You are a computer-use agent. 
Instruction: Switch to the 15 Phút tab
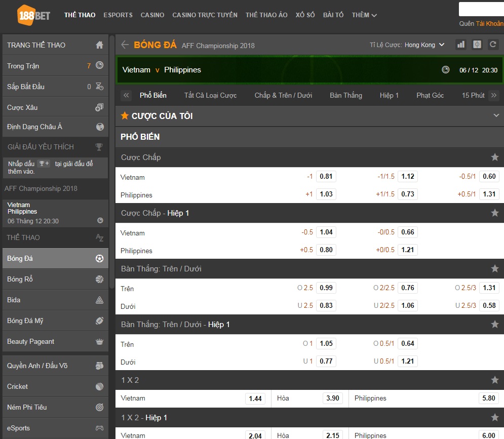(x=473, y=96)
